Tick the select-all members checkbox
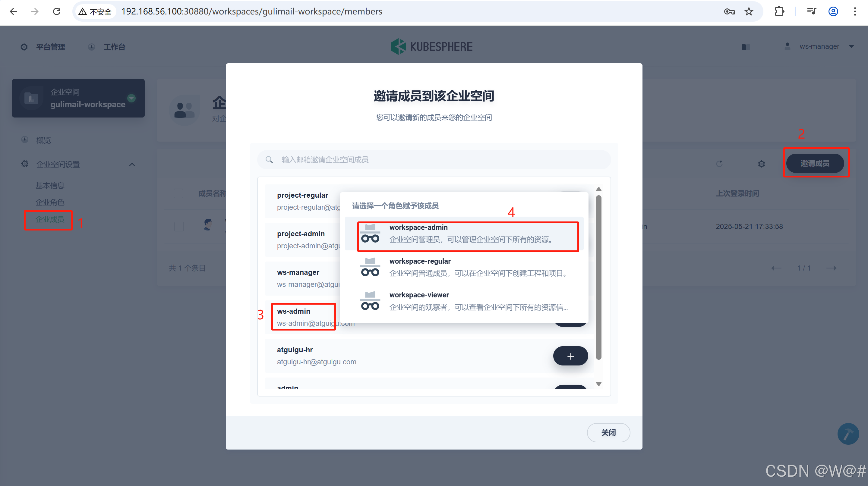 point(178,193)
